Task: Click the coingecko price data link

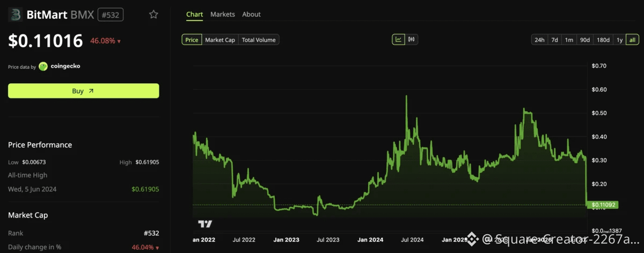Action: point(66,67)
